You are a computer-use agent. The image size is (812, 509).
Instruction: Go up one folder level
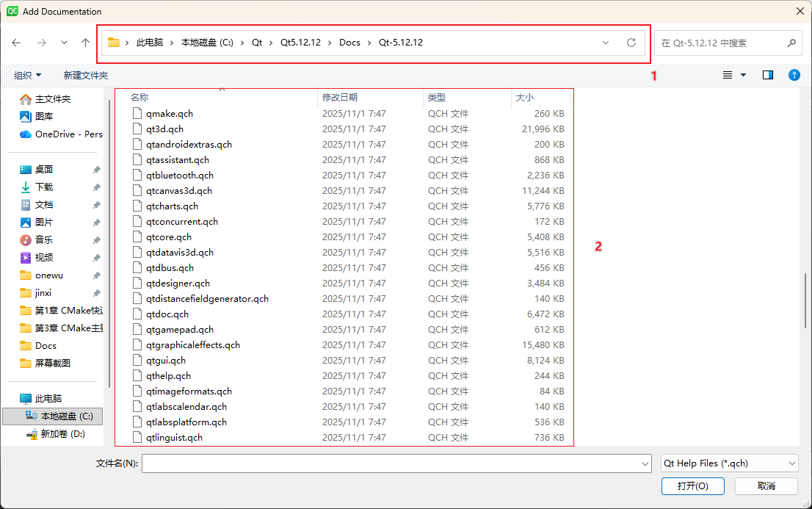tap(85, 43)
